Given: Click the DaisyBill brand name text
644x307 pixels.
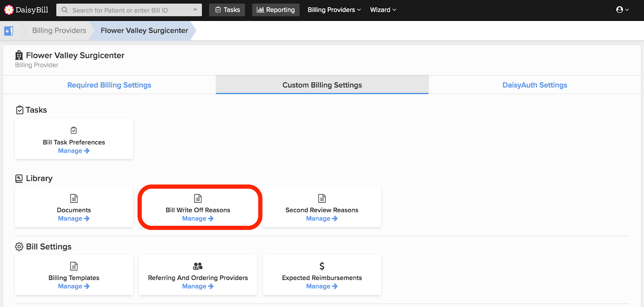Looking at the screenshot, I should tap(32, 10).
